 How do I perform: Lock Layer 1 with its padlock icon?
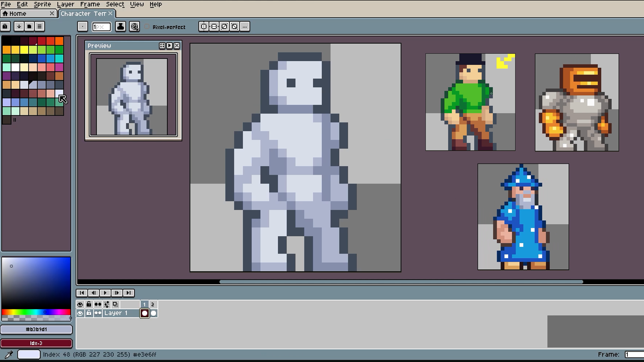pyautogui.click(x=89, y=313)
